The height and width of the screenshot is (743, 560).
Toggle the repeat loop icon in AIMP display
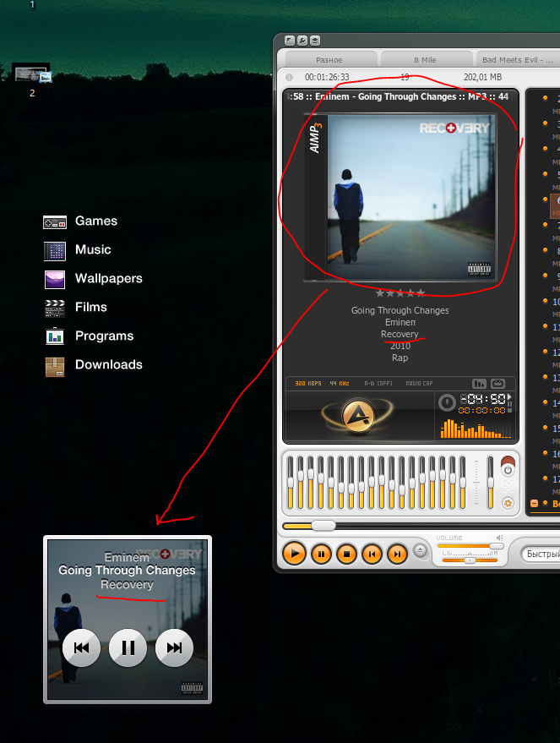(x=497, y=384)
